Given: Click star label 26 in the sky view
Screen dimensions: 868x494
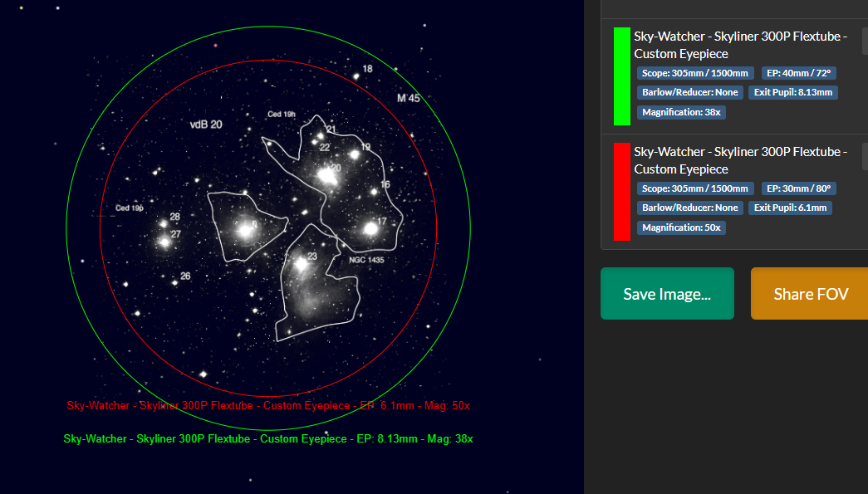Looking at the screenshot, I should 185,276.
